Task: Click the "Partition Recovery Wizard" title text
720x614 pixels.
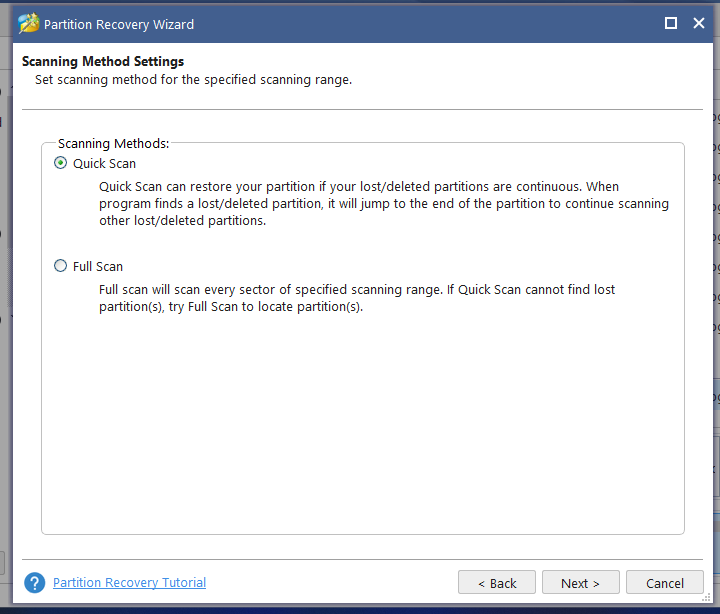Action: pos(119,24)
